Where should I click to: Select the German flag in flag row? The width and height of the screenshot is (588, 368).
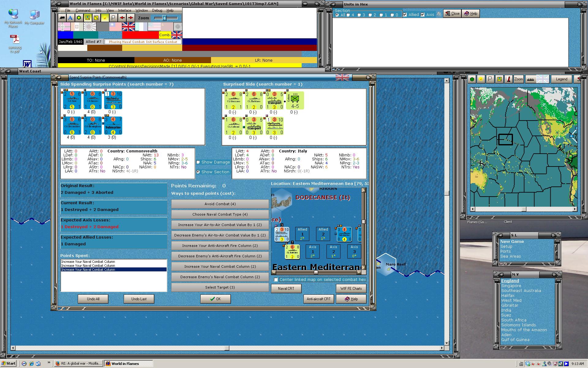coord(64,27)
